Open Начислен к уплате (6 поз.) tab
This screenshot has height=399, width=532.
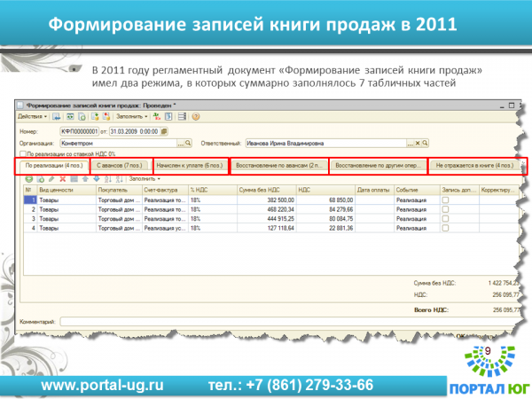190,166
